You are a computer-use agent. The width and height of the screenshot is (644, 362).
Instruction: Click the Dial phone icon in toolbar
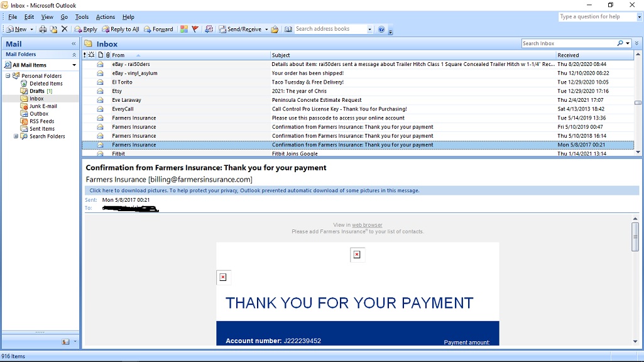click(209, 29)
